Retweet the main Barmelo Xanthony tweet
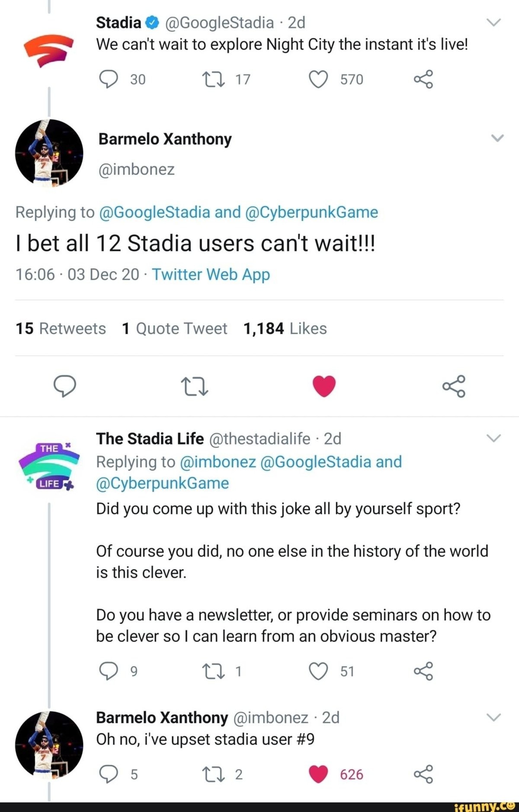This screenshot has height=812, width=519. click(195, 386)
